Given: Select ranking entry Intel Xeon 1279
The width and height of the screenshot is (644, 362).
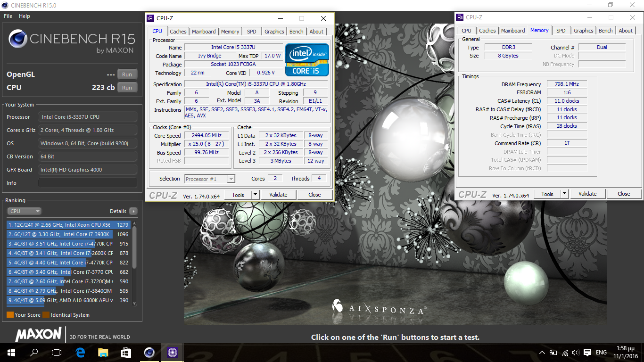Looking at the screenshot, I should tap(69, 225).
